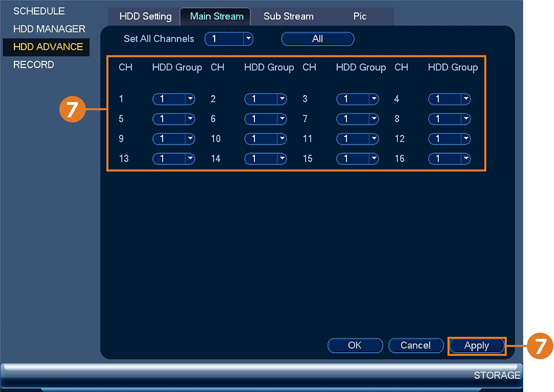The image size is (554, 392).
Task: Select the Main Stream tab
Action: click(x=217, y=17)
